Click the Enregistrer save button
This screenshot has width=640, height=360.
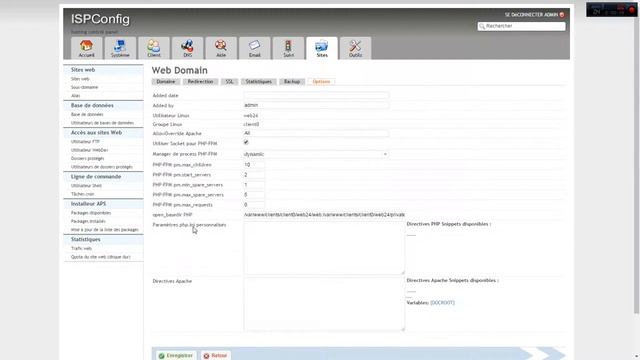point(176,356)
